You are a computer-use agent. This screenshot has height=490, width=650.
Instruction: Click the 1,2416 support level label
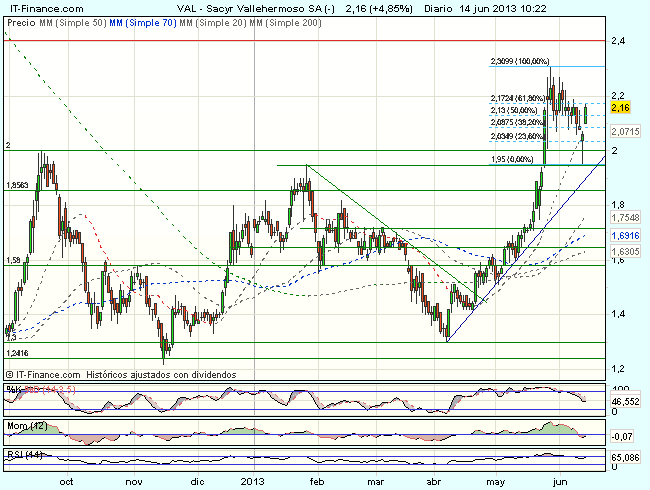(x=17, y=352)
